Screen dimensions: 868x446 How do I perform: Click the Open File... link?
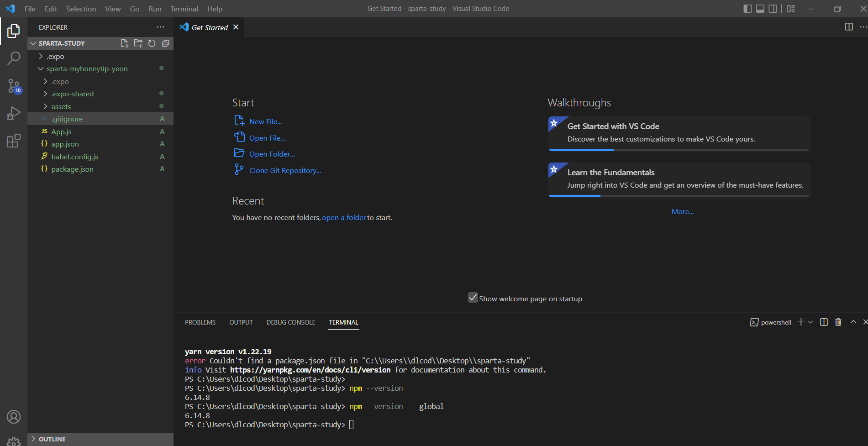click(267, 138)
